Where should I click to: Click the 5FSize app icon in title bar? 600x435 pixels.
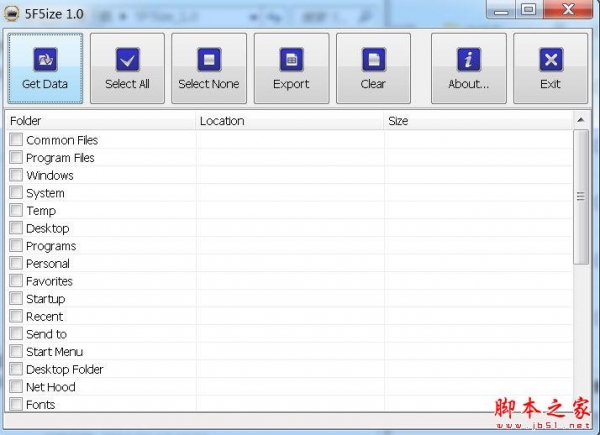[11, 14]
